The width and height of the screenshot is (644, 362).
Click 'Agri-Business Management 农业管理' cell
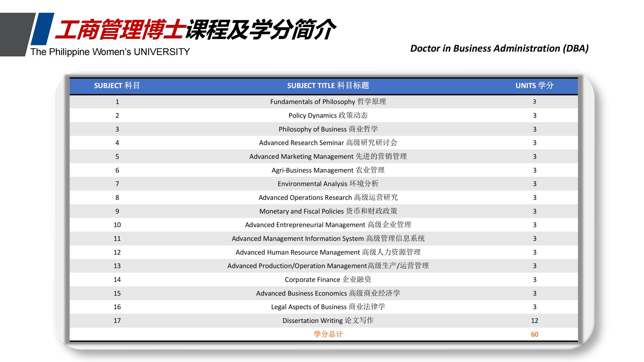328,170
